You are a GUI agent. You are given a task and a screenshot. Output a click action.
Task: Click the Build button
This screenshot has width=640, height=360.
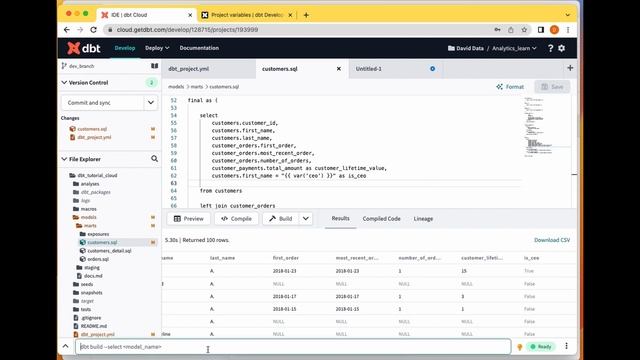tap(281, 219)
